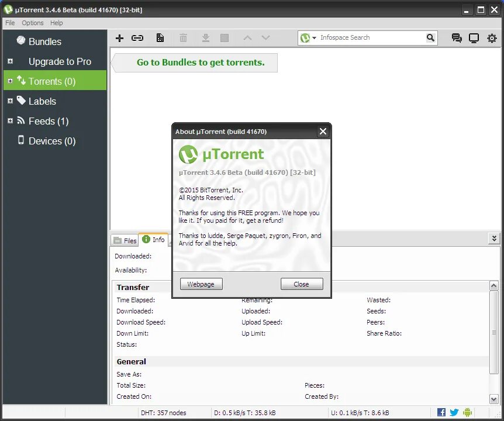This screenshot has height=421, width=504.
Task: Click the Create New Torrent file icon
Action: [160, 38]
